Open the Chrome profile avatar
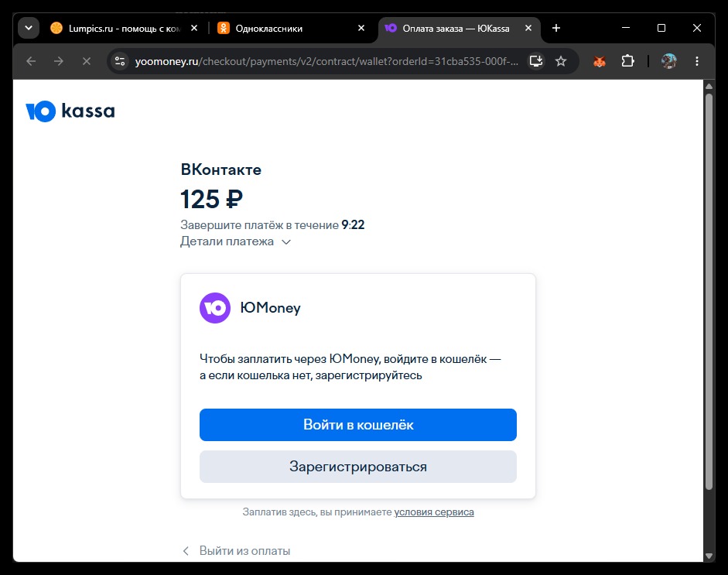The height and width of the screenshot is (575, 728). [x=668, y=61]
